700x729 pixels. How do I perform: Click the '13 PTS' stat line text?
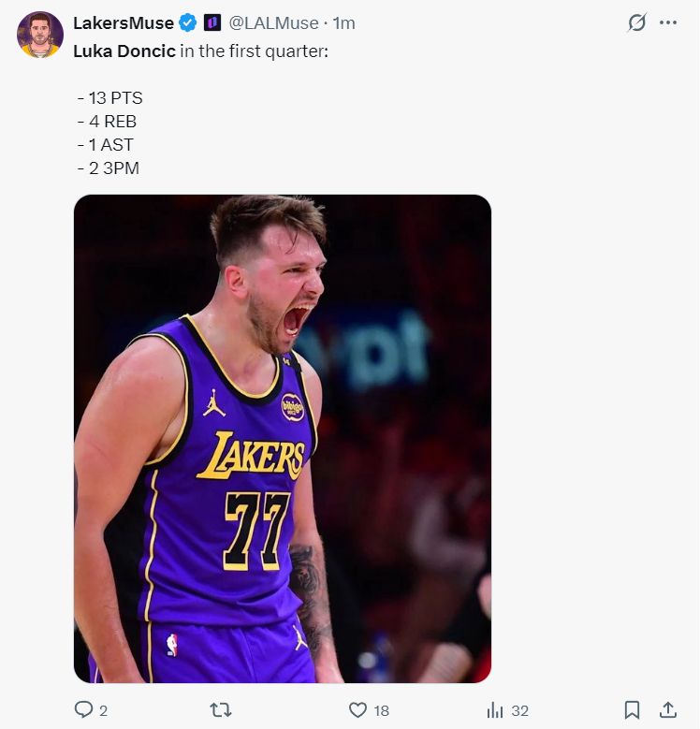coord(111,98)
